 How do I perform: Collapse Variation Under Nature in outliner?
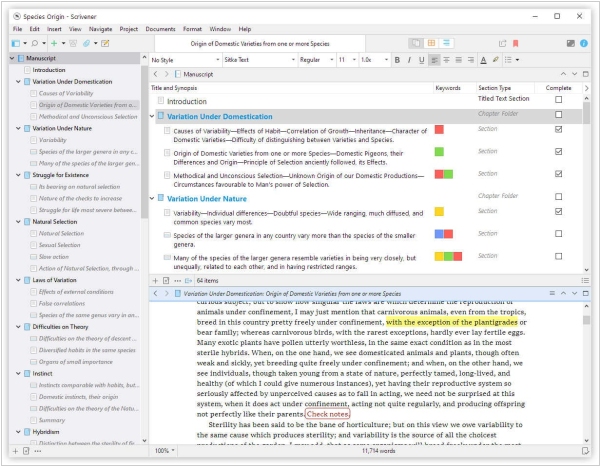tap(152, 198)
